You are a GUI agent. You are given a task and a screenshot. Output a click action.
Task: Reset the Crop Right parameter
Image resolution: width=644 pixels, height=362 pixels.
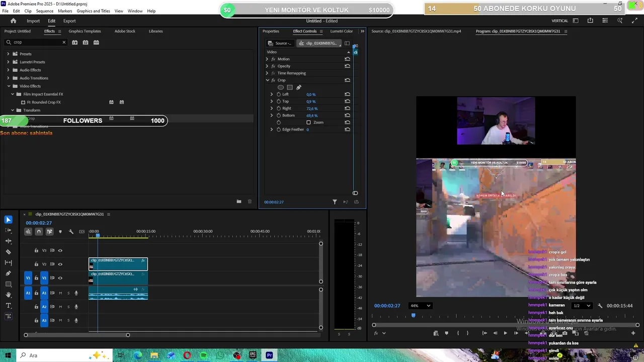[347, 108]
